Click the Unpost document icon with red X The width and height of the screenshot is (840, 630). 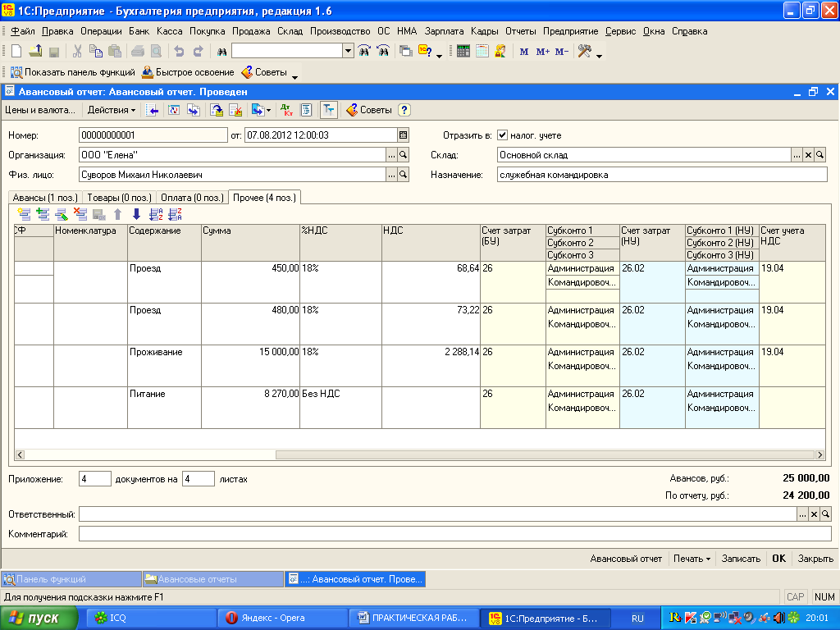click(x=235, y=110)
